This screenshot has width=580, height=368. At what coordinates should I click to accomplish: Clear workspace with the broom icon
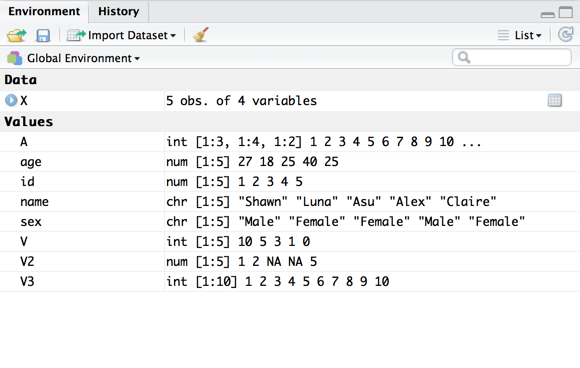201,35
